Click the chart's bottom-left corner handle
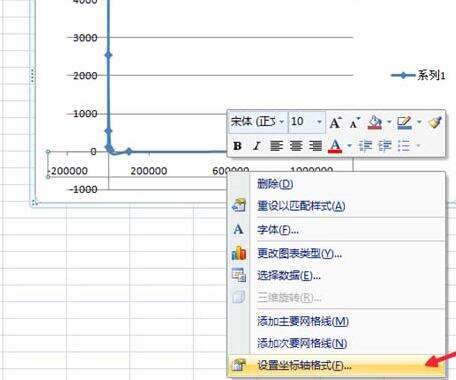 point(34,202)
